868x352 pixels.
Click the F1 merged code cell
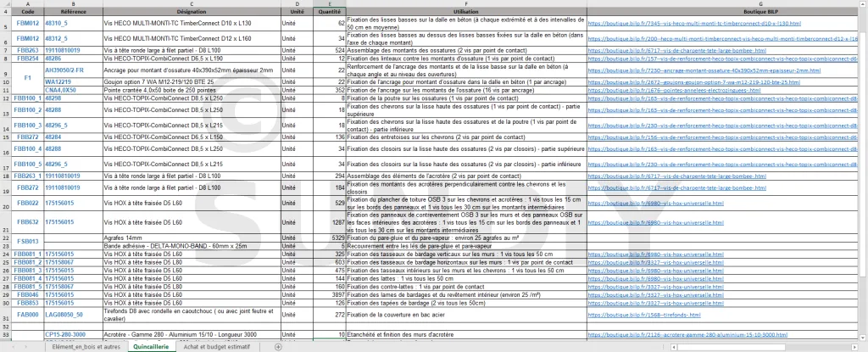click(x=28, y=76)
